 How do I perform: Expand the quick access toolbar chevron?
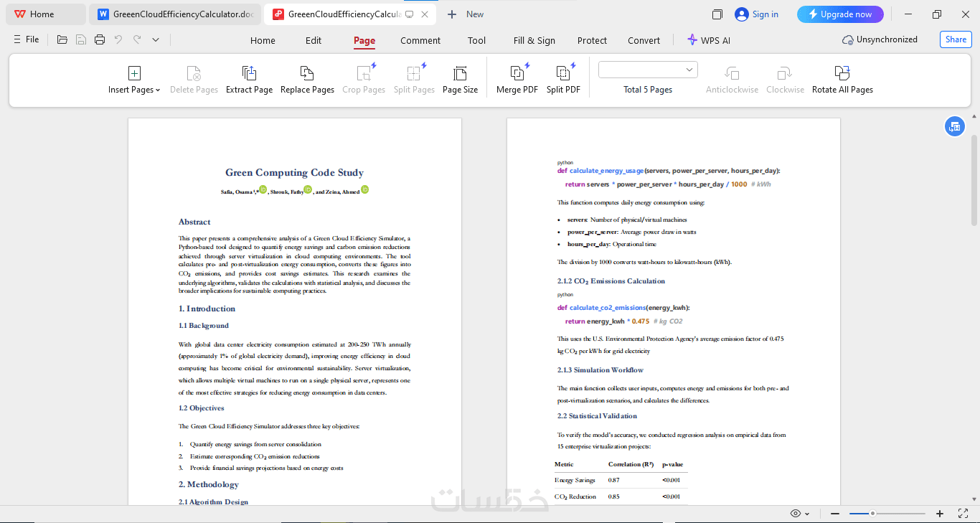click(x=156, y=40)
